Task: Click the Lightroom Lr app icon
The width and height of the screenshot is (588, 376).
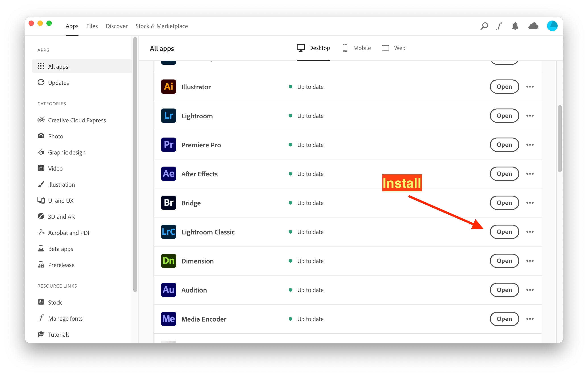Action: coord(168,116)
